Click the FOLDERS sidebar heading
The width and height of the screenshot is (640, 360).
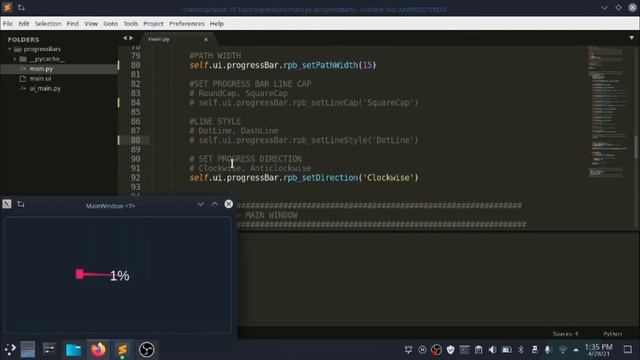(x=23, y=40)
